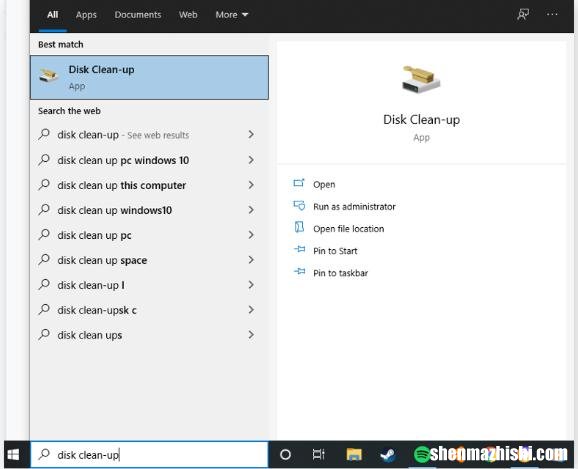Click the large Disk Clean-up app icon
Image resolution: width=578 pixels, height=469 pixels.
(421, 79)
